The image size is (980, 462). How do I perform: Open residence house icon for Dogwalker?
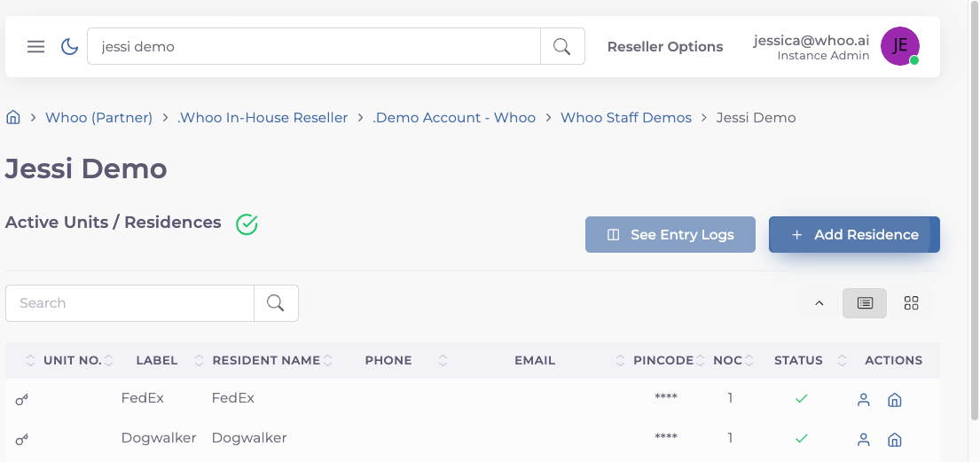pyautogui.click(x=894, y=440)
